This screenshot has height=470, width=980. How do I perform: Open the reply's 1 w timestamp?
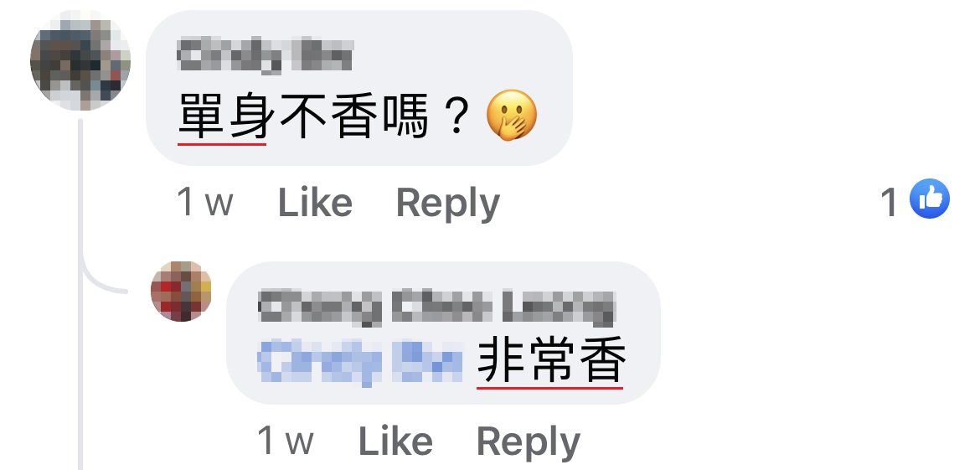tap(286, 442)
